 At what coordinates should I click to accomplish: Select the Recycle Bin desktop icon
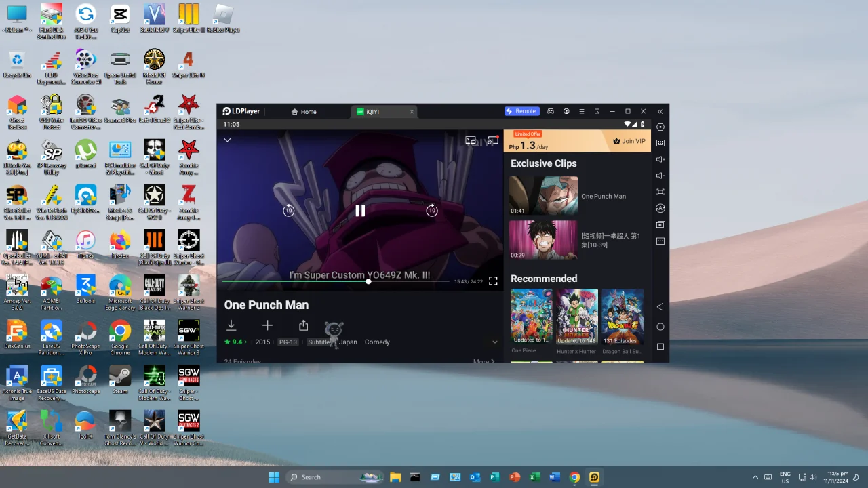coord(17,64)
